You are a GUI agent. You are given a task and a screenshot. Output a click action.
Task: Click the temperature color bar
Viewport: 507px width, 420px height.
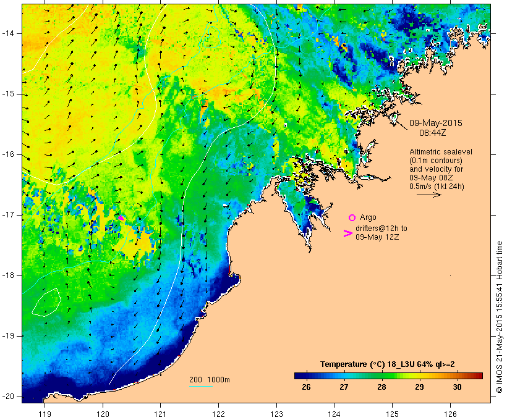(x=388, y=376)
